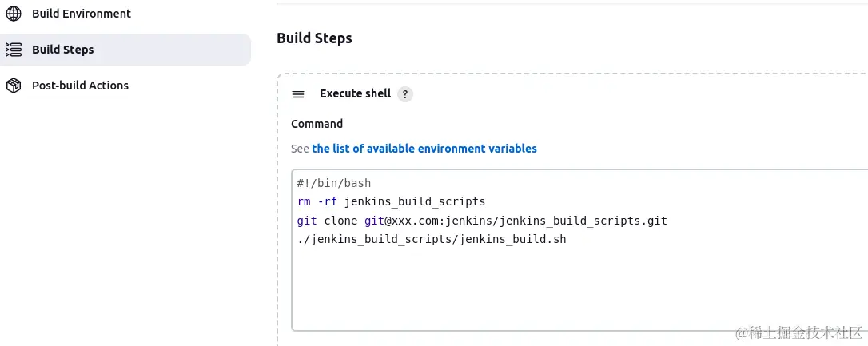Click the word 'clone' in the command
Viewport: 868px width, 346px height.
pyautogui.click(x=340, y=220)
